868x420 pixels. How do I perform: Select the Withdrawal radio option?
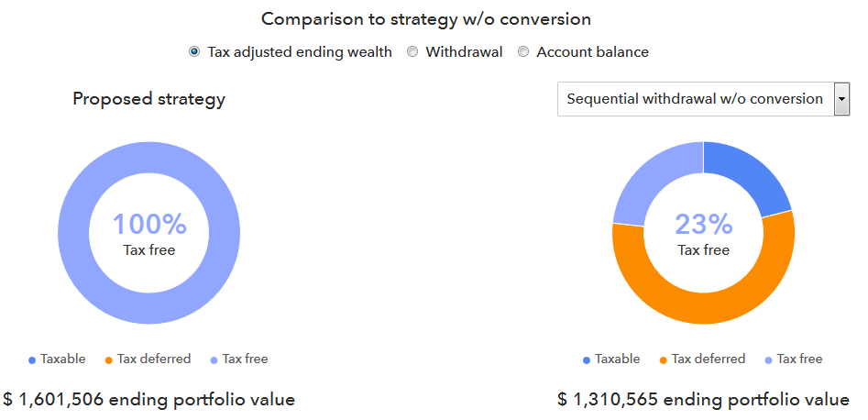coord(412,52)
